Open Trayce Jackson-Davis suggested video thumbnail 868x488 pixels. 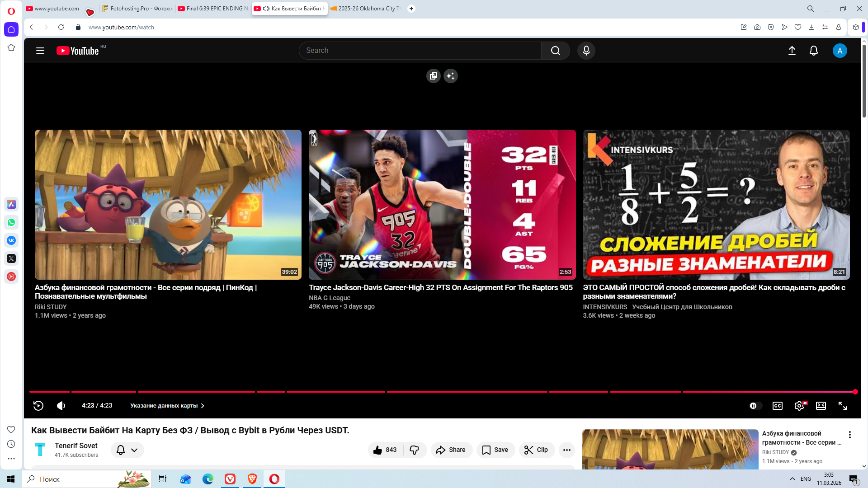pos(442,204)
